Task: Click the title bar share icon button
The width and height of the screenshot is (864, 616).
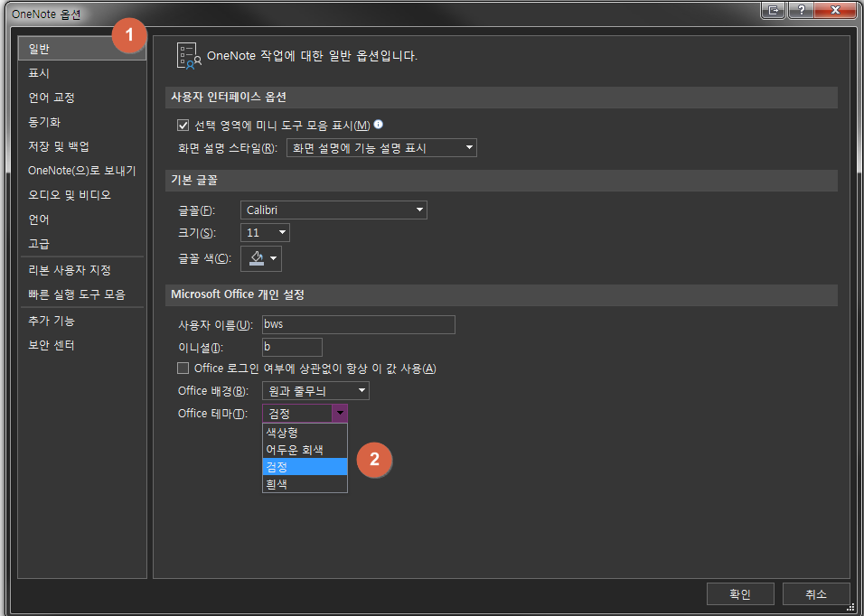Action: coord(774,10)
